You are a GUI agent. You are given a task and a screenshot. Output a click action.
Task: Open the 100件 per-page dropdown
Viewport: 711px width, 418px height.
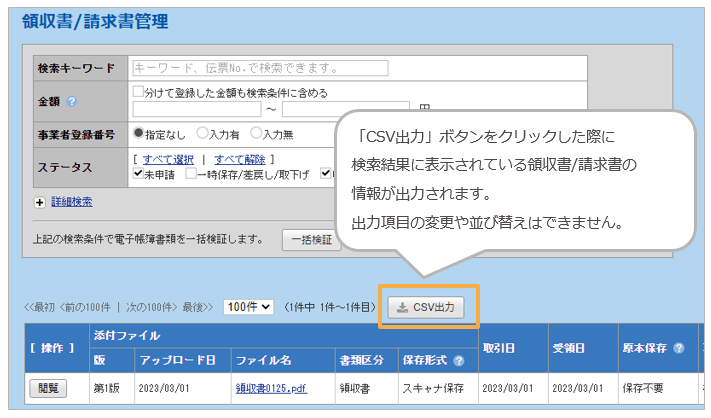pyautogui.click(x=248, y=307)
